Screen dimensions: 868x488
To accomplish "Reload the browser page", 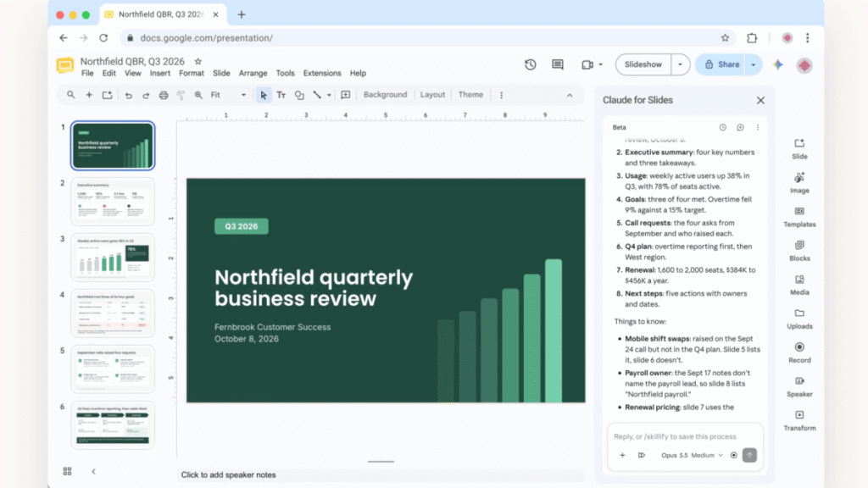I will tap(103, 38).
